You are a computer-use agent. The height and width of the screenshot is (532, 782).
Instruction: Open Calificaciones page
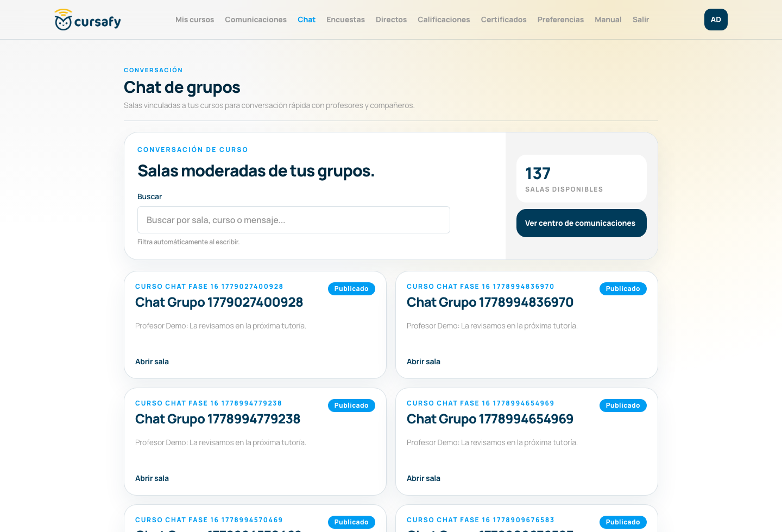click(444, 20)
